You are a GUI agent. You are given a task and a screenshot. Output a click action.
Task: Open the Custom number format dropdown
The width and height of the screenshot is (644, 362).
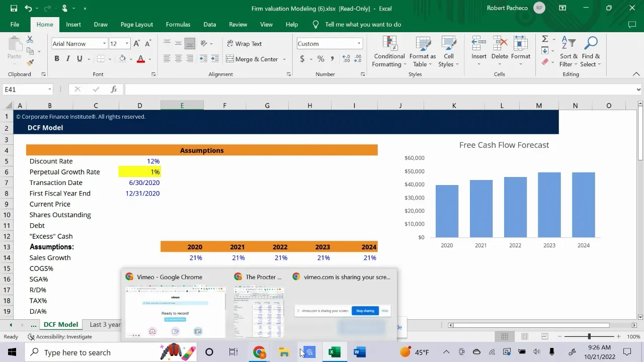click(359, 44)
